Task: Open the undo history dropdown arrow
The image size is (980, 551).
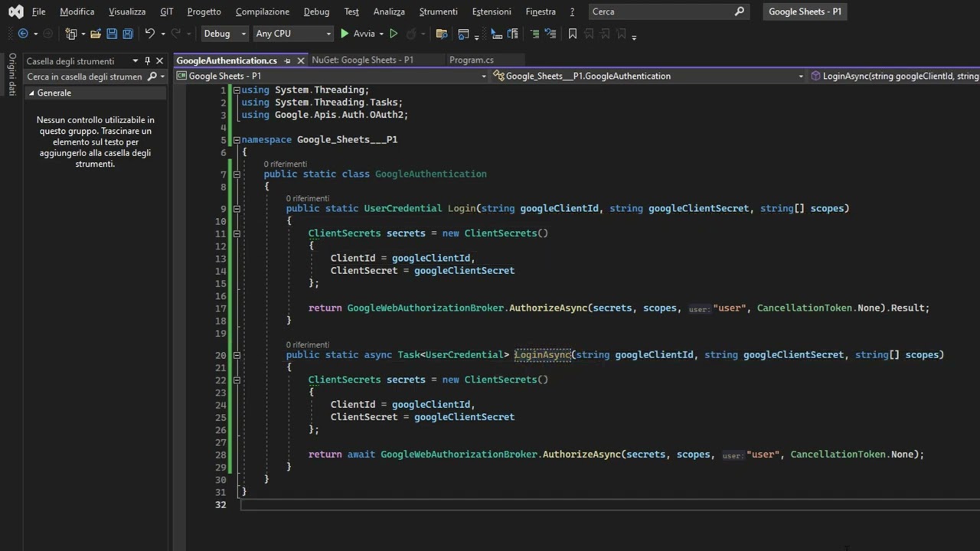Action: pos(162,34)
